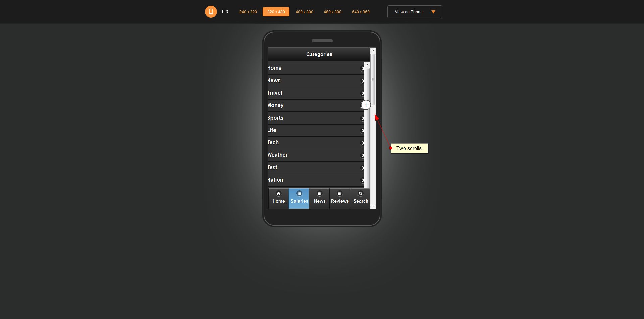Image resolution: width=644 pixels, height=319 pixels.
Task: Choose the 400 x 800 screen size
Action: 304,12
